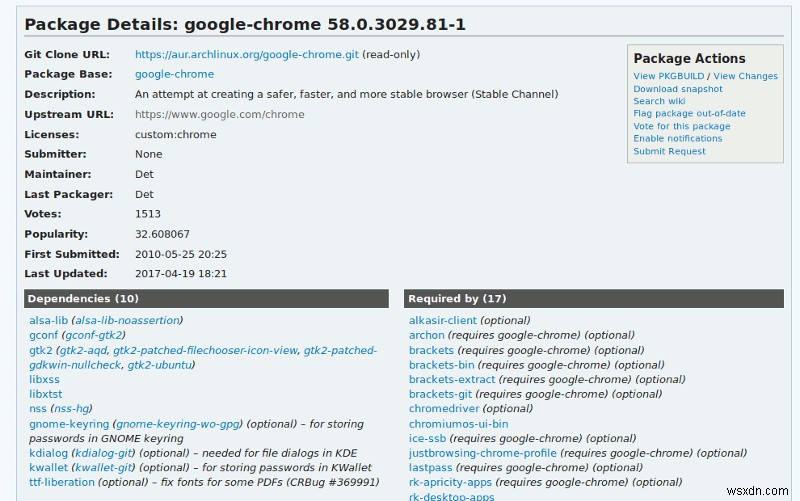
Task: Open the alsa-lib-noassertion link
Action: [x=128, y=320]
